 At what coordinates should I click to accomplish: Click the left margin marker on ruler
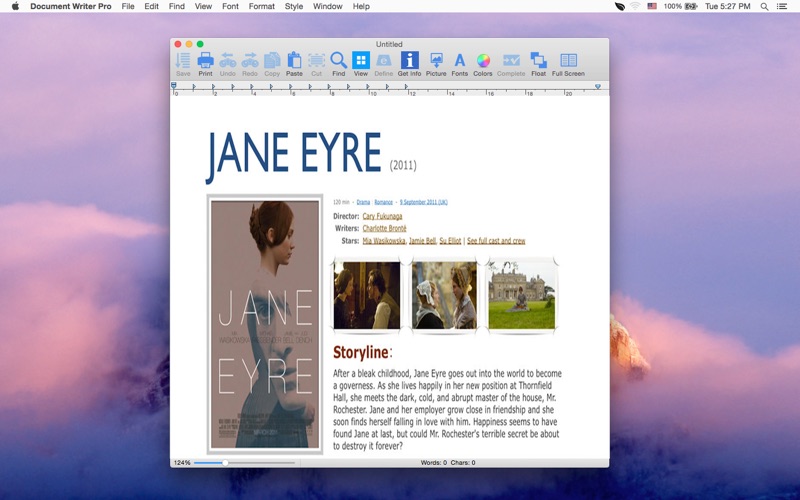pos(174,86)
